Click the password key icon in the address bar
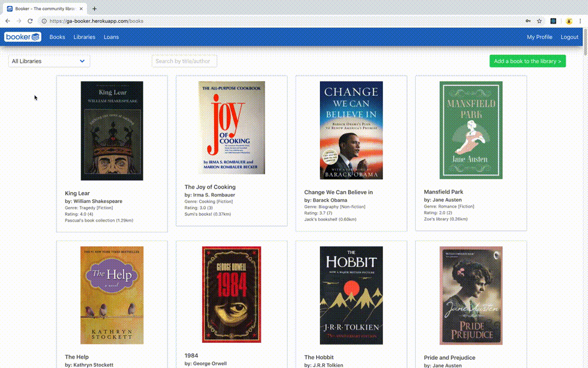The height and width of the screenshot is (368, 588). pyautogui.click(x=528, y=21)
